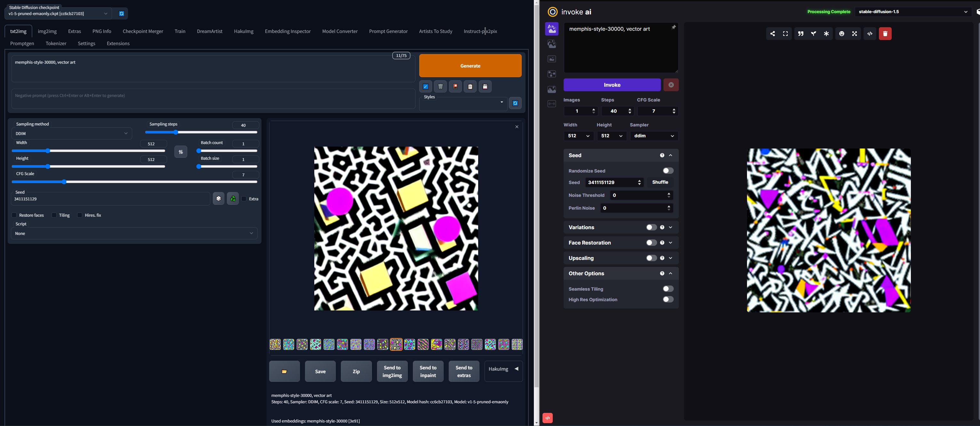The image size is (980, 426).
Task: Click the purple Invoke button
Action: [612, 85]
